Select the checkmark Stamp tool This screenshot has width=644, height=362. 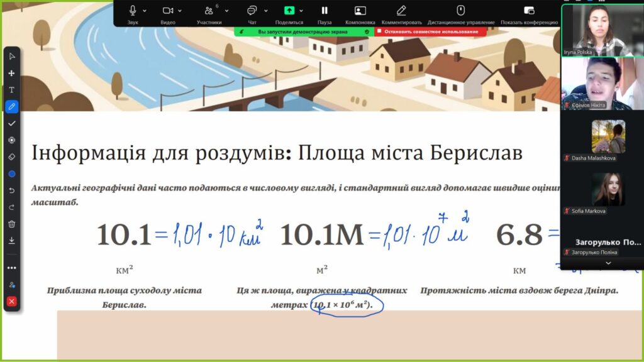pyautogui.click(x=11, y=123)
